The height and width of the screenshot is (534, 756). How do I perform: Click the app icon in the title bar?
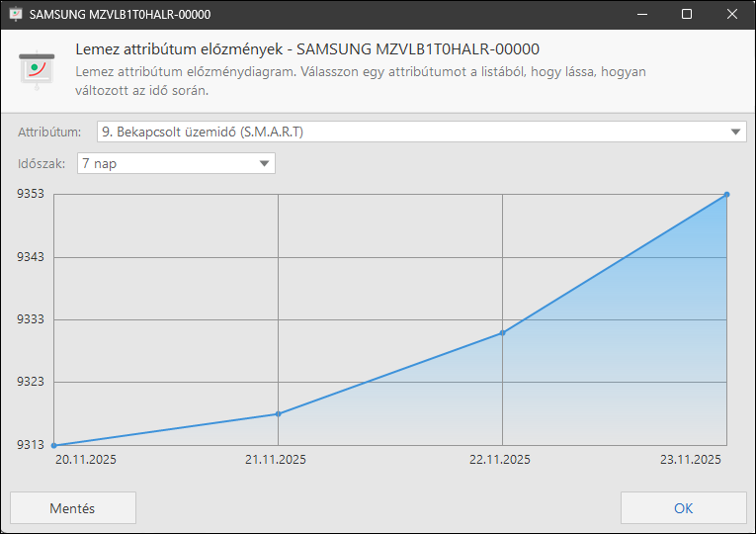pyautogui.click(x=16, y=15)
